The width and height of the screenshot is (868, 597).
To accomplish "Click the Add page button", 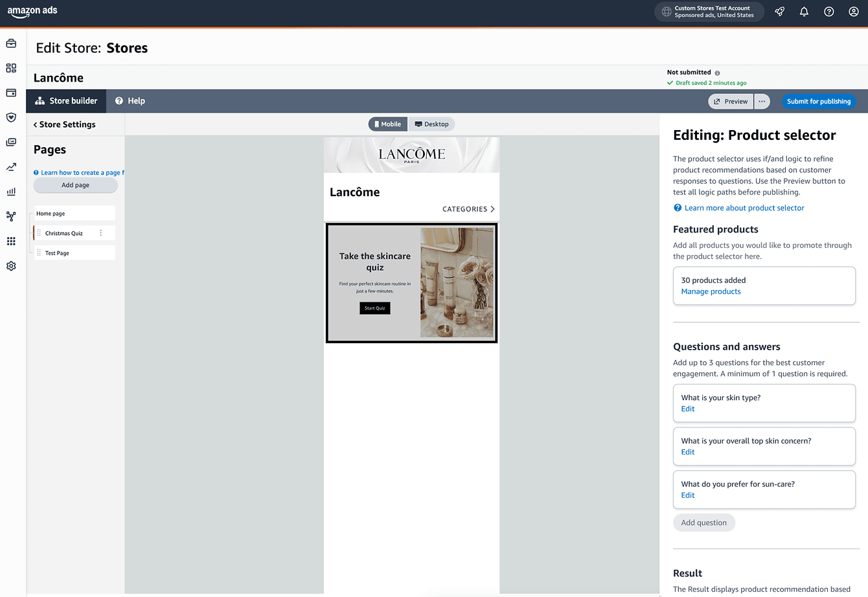I will click(75, 185).
